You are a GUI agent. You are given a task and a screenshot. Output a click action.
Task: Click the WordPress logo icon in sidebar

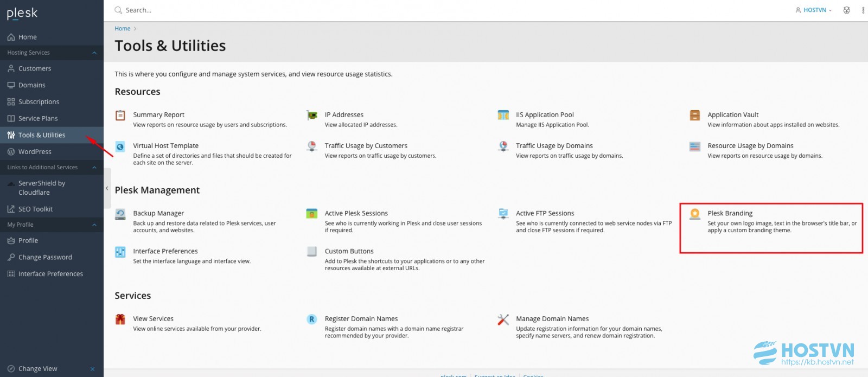pyautogui.click(x=11, y=152)
